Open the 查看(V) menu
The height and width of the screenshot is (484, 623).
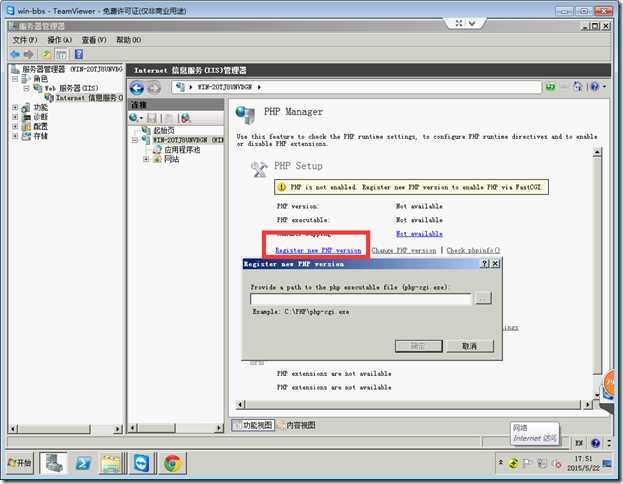pos(94,40)
